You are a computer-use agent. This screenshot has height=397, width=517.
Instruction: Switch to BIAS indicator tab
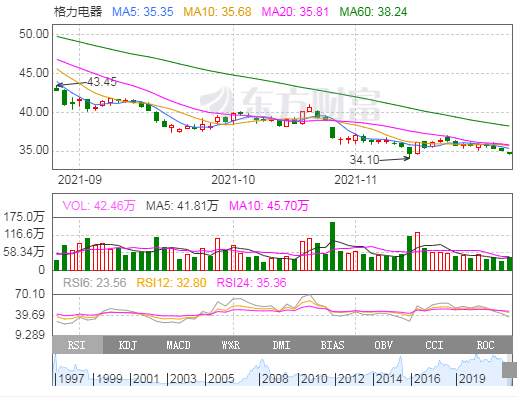332,345
